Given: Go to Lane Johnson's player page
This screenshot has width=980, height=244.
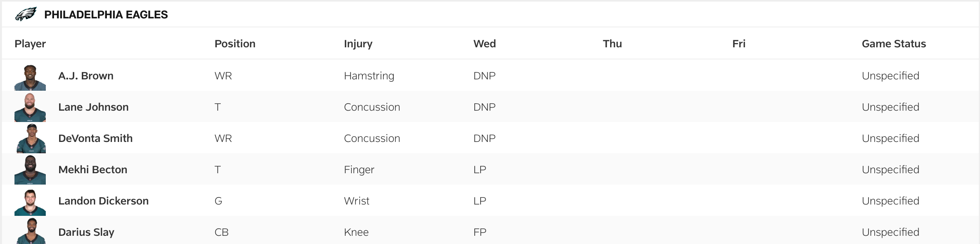Looking at the screenshot, I should point(93,107).
